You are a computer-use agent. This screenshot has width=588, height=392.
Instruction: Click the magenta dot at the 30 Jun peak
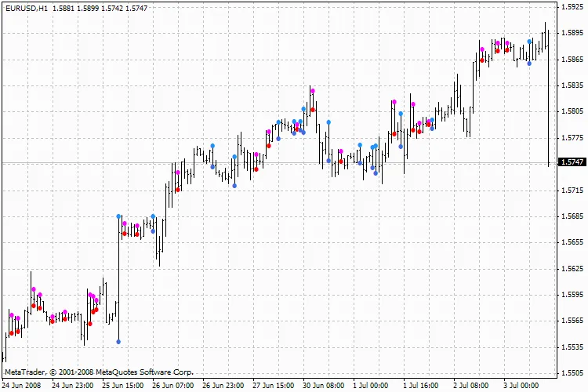(313, 92)
